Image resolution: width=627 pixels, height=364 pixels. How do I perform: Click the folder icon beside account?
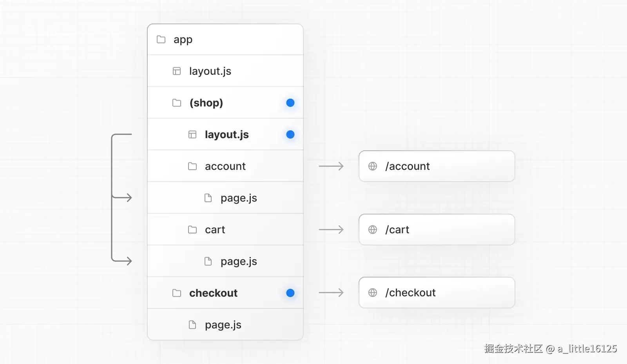192,166
